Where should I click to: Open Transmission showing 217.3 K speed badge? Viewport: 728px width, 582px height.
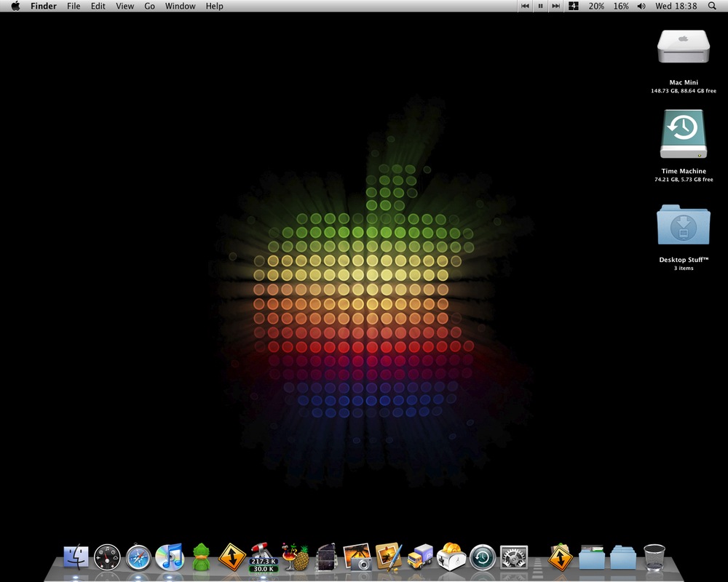point(264,557)
